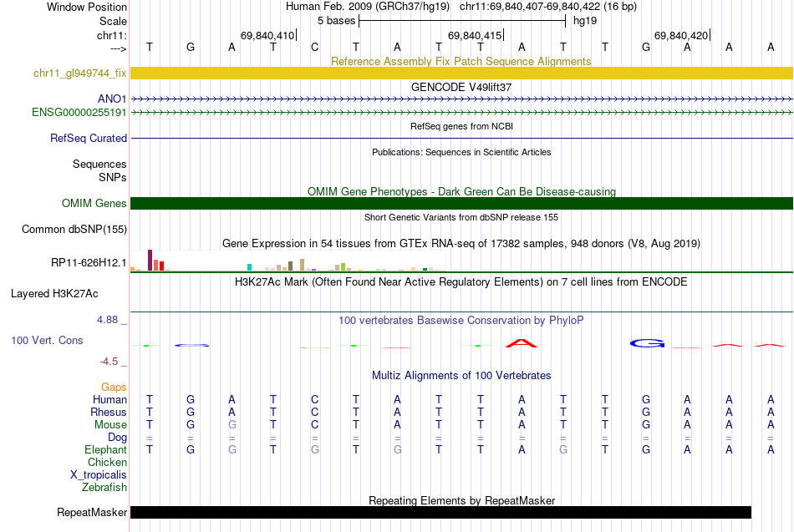Click the RepeatMasker track label
794x532 pixels.
click(92, 512)
